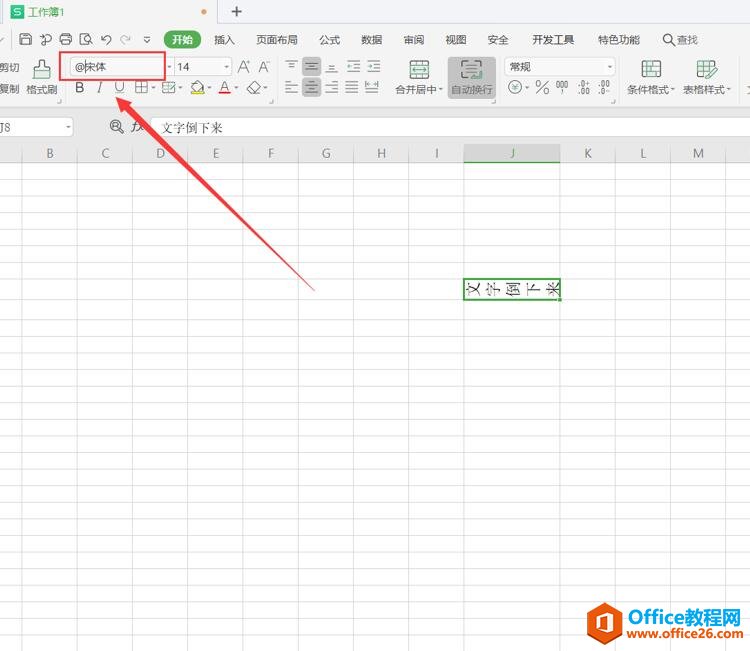Redo the last action
Image resolution: width=750 pixels, height=651 pixels.
point(125,39)
